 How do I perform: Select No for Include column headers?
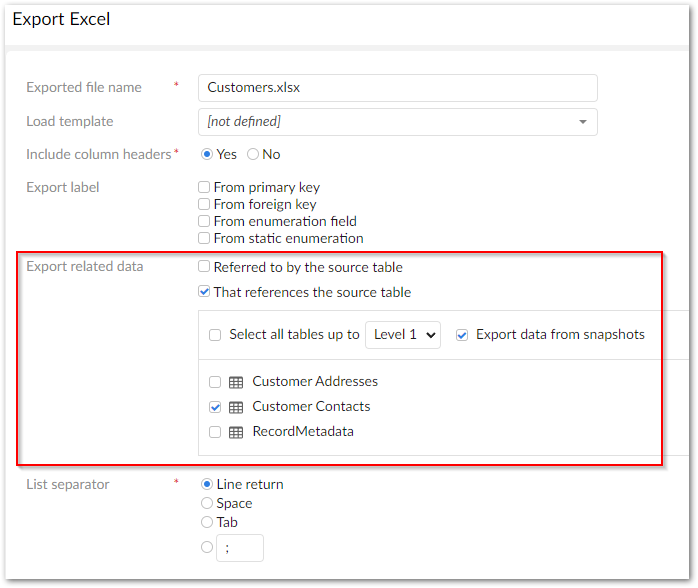253,154
